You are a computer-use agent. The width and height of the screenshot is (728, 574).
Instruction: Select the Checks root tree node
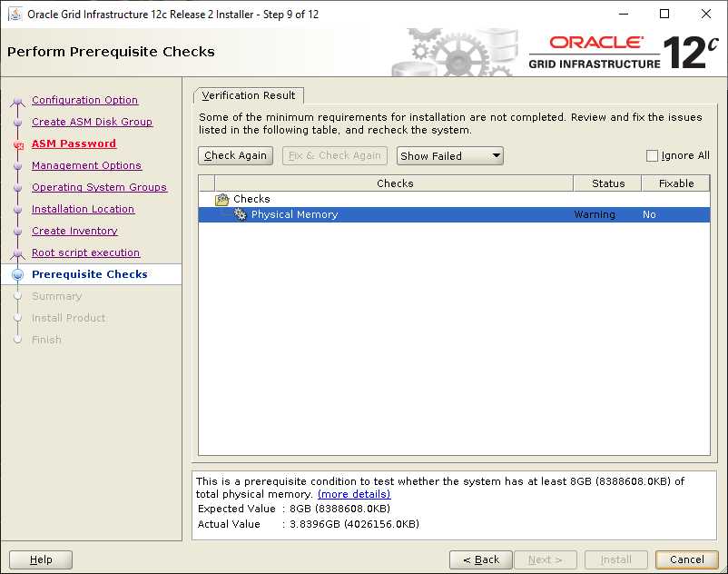coord(251,199)
